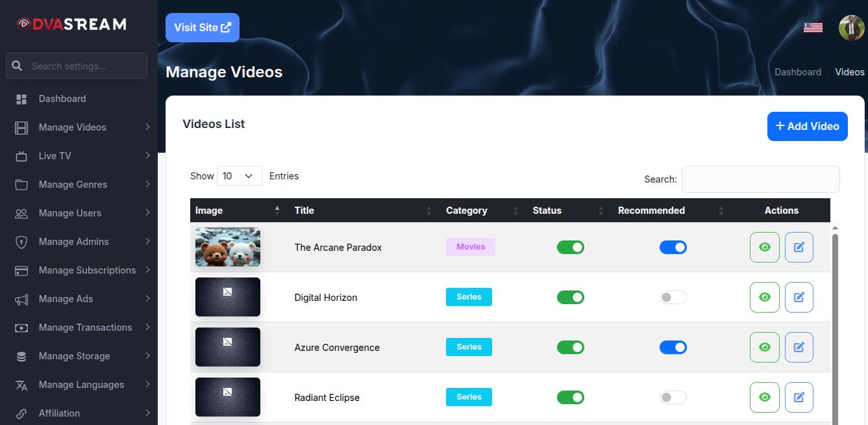The height and width of the screenshot is (425, 868).
Task: Toggle recommended for The Arcane Paradox
Action: pos(673,247)
